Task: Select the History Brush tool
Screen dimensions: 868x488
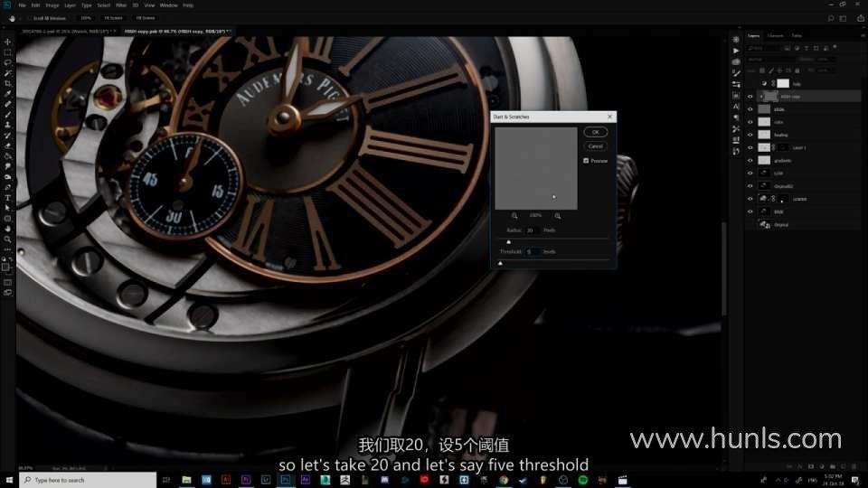Action: [8, 136]
